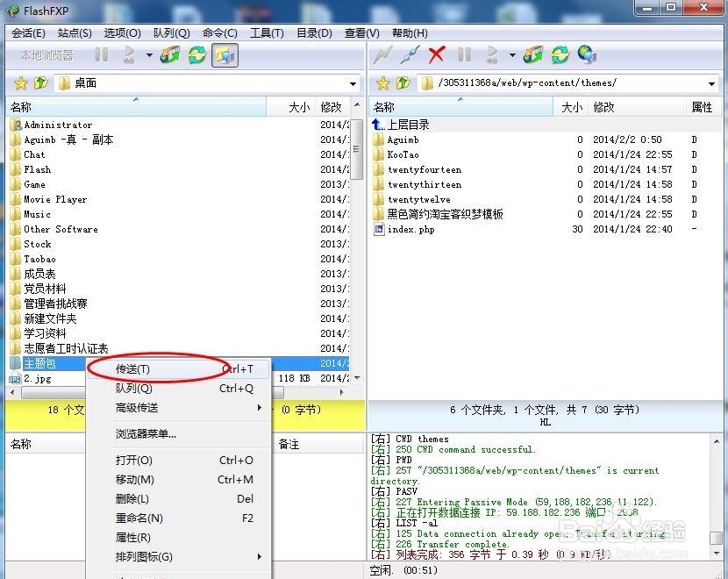Select remote Aguimb folder
Screen dimensions: 728x579
tap(545, 139)
